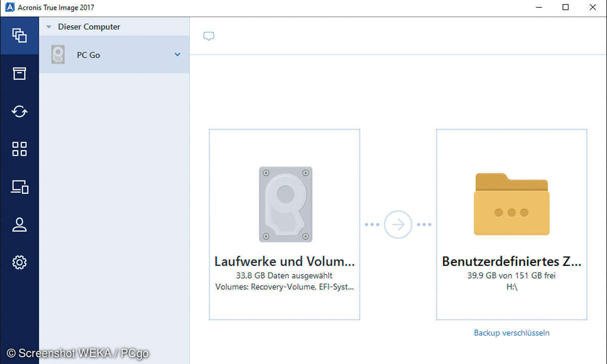Click the Benutzerdefiniertes Z... destination heading
Viewport: 607px width, 364px height.
(x=511, y=261)
